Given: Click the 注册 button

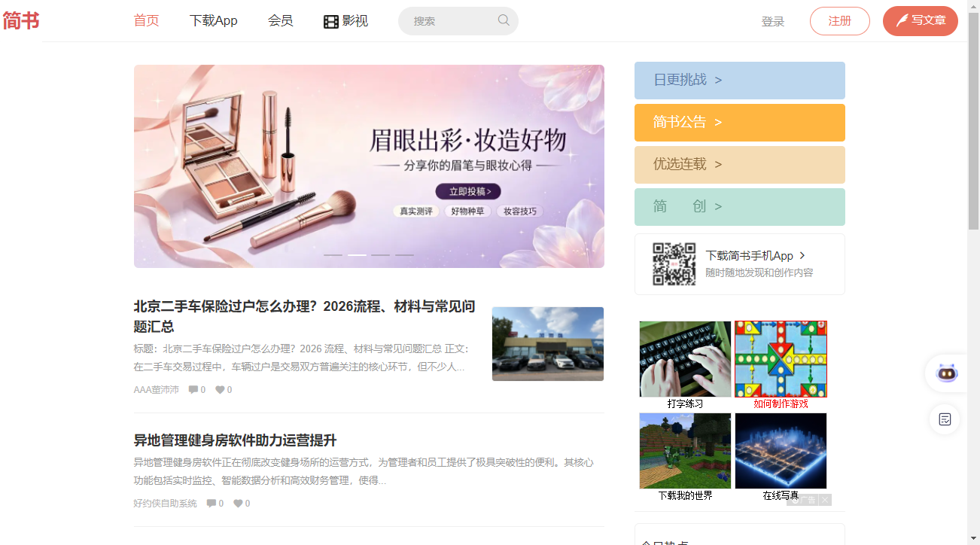Looking at the screenshot, I should coord(840,21).
